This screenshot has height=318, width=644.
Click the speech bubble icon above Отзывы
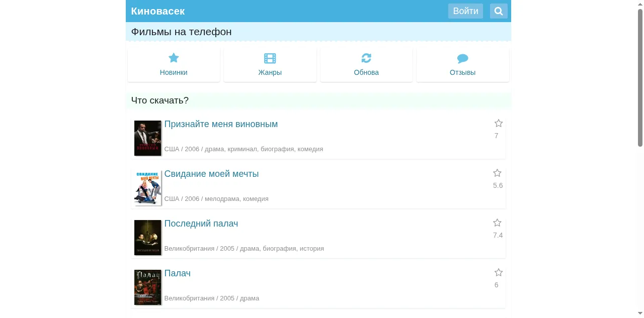pyautogui.click(x=463, y=58)
